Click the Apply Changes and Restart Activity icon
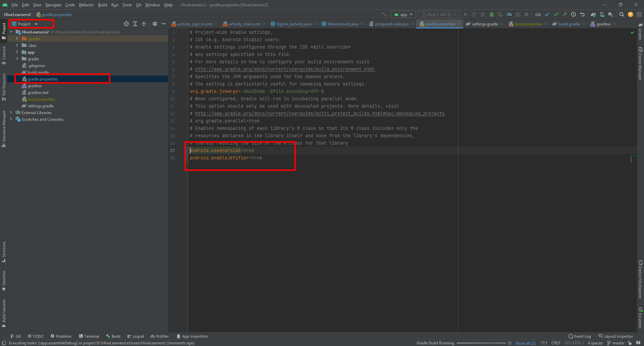The width and height of the screenshot is (644, 346). [x=474, y=15]
